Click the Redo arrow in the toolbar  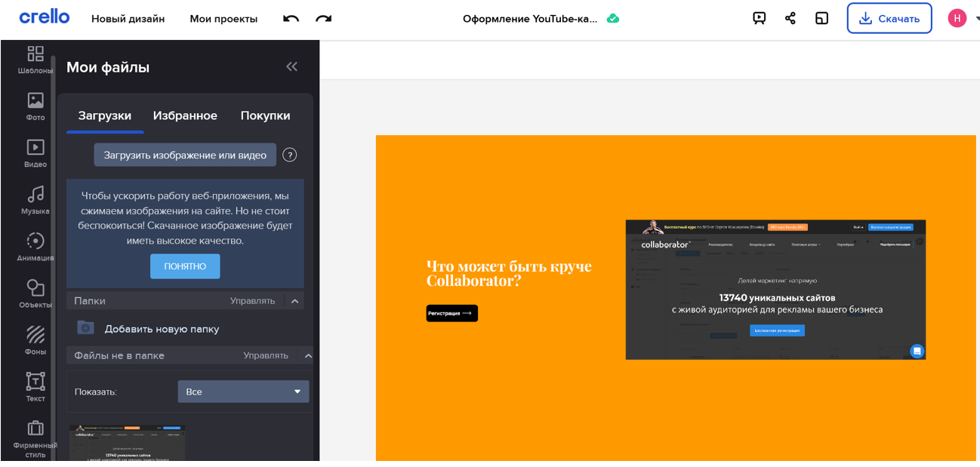[324, 17]
